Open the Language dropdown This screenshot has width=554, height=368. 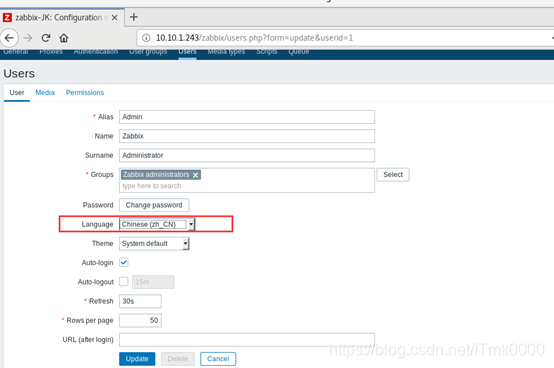coord(157,224)
